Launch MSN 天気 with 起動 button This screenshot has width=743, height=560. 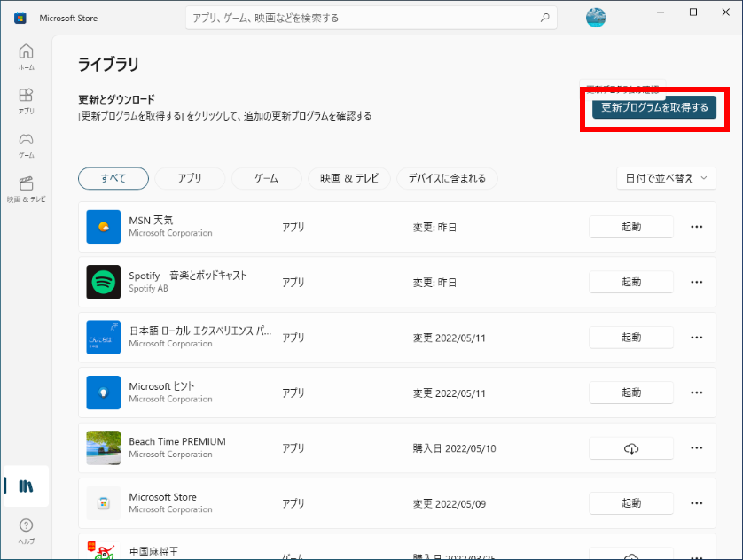point(631,227)
